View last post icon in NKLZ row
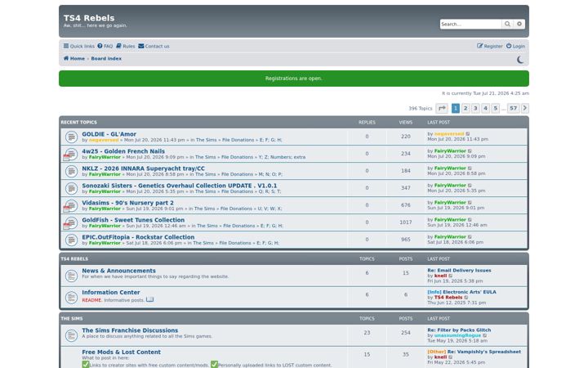The height and width of the screenshot is (368, 588). 470,168
